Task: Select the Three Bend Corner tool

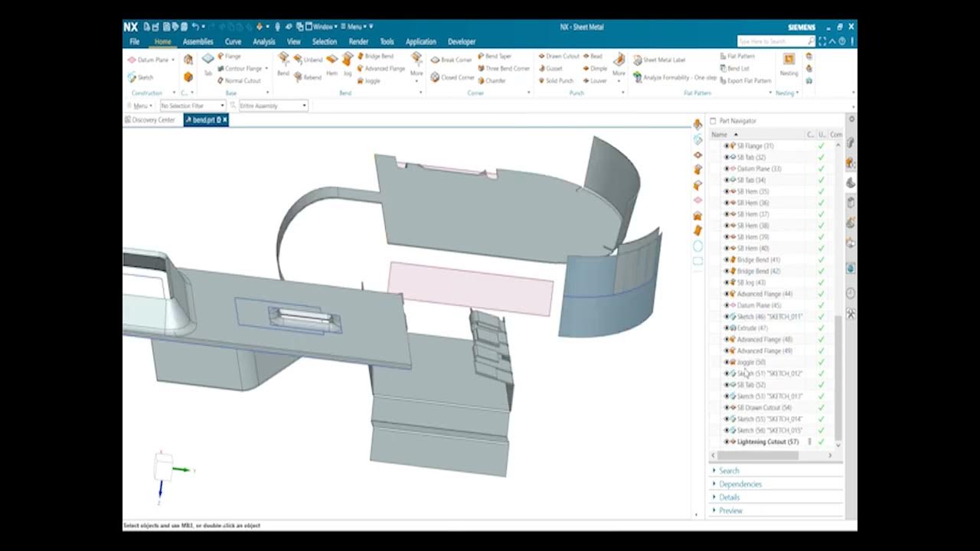Action: [504, 68]
